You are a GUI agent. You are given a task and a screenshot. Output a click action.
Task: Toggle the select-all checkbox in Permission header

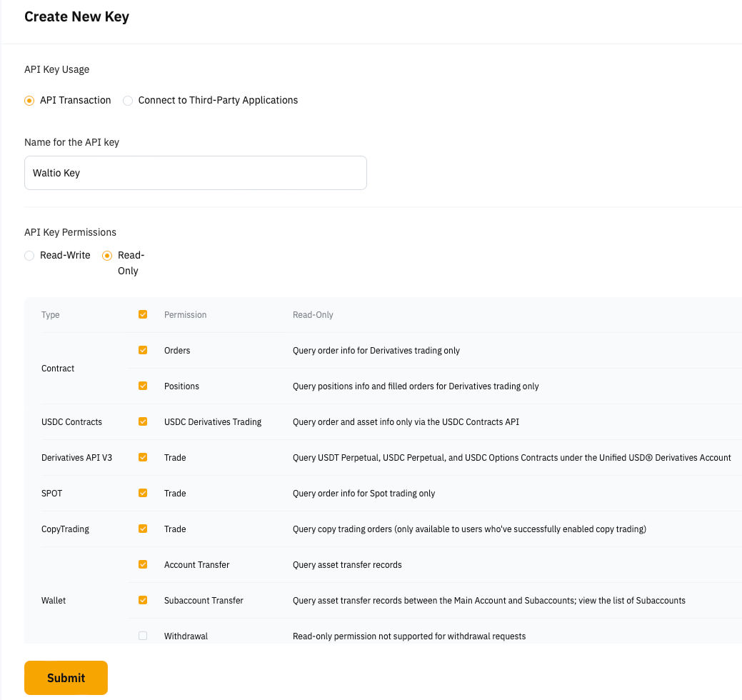[143, 314]
